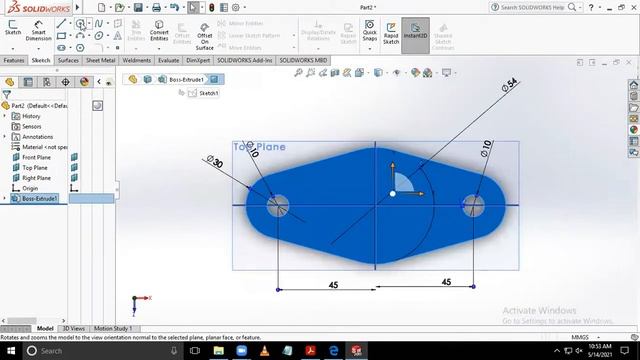This screenshot has width=640, height=360.
Task: Open Sketch button dropdown arrow
Action: click(13, 49)
